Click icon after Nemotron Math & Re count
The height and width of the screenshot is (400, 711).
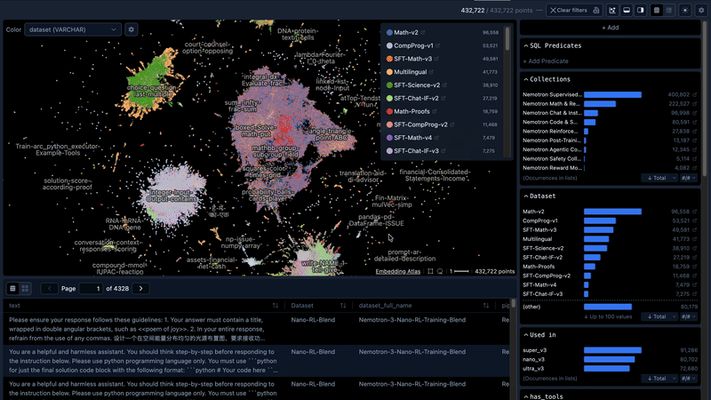[694, 104]
